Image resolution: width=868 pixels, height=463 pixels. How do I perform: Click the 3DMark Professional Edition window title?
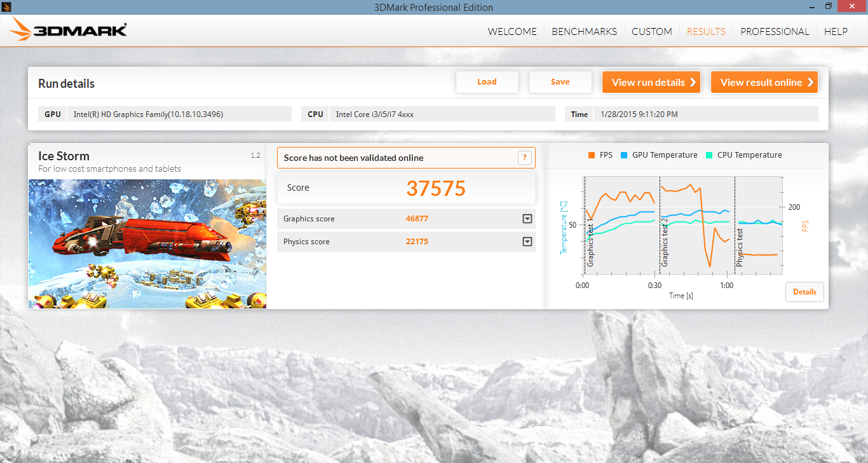[434, 7]
